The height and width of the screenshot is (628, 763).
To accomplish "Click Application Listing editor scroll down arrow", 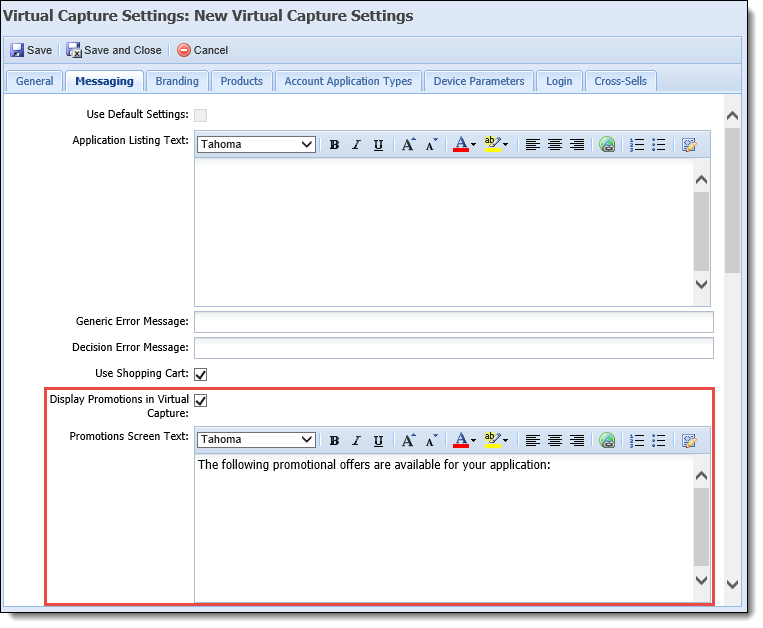I will coord(701,284).
